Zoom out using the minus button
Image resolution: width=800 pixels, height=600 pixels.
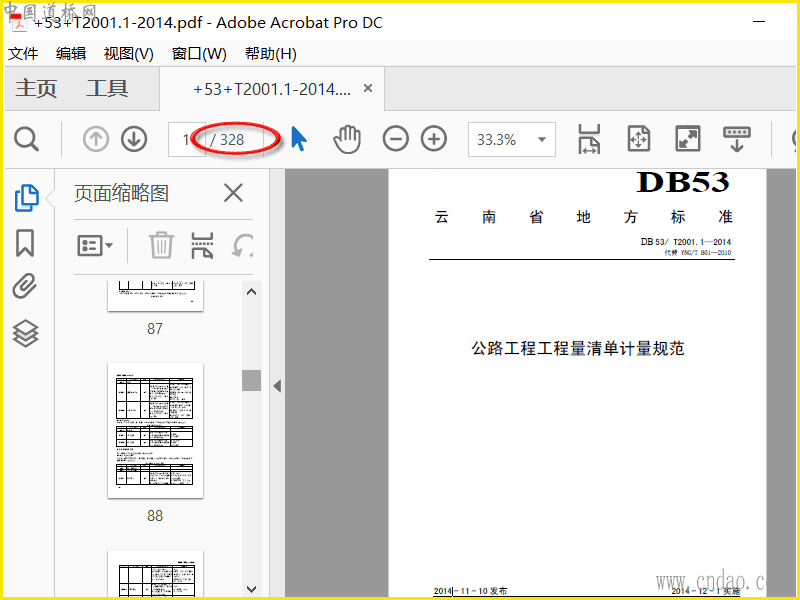[x=395, y=139]
